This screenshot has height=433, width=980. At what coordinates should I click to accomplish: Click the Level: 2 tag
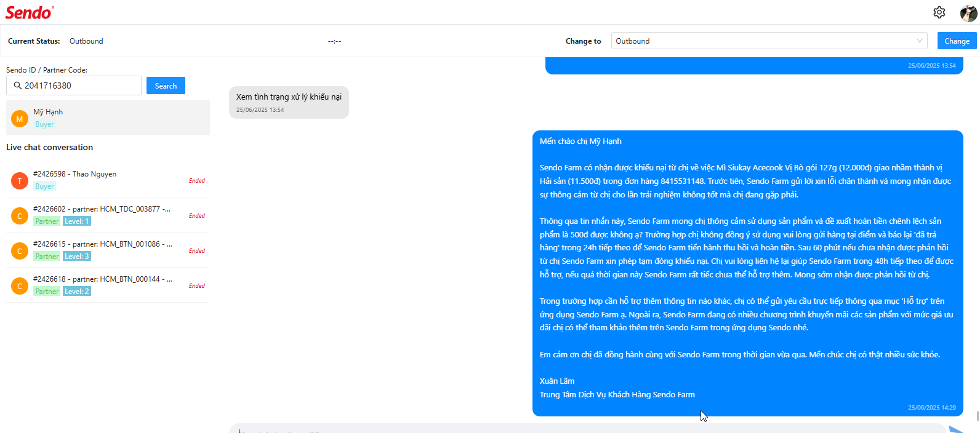pos(77,292)
